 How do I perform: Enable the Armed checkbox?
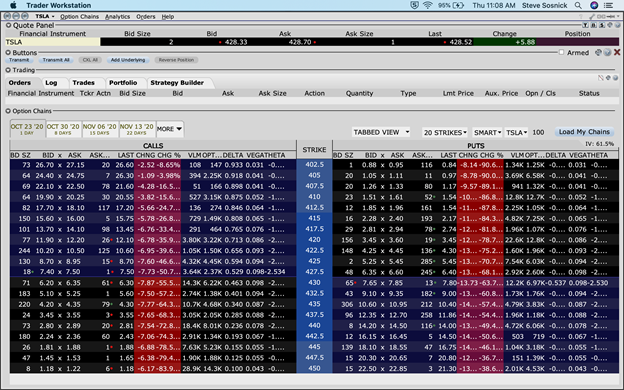pyautogui.click(x=562, y=52)
